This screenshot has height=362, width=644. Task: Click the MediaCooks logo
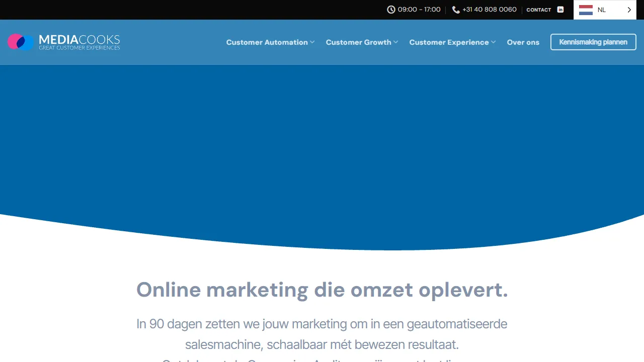[63, 42]
